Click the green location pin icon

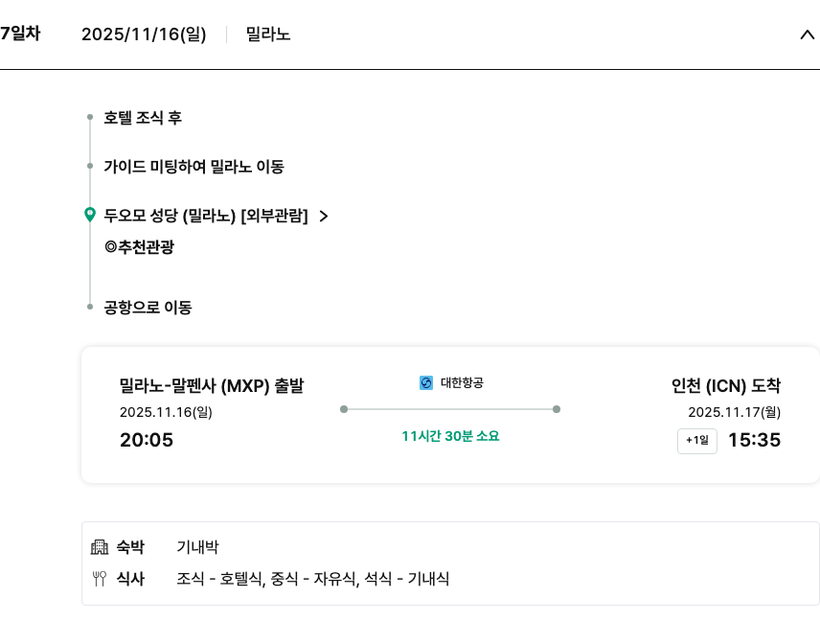pyautogui.click(x=90, y=215)
